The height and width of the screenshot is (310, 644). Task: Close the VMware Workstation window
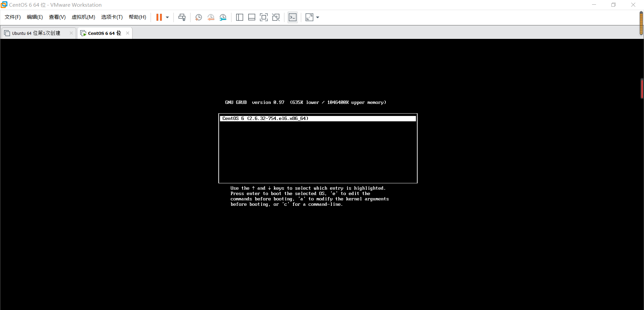click(633, 5)
